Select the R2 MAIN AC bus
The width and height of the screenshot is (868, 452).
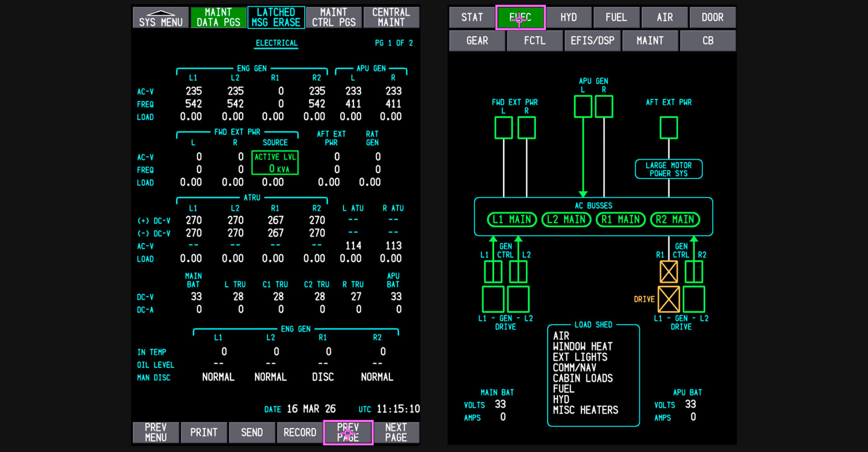click(675, 220)
